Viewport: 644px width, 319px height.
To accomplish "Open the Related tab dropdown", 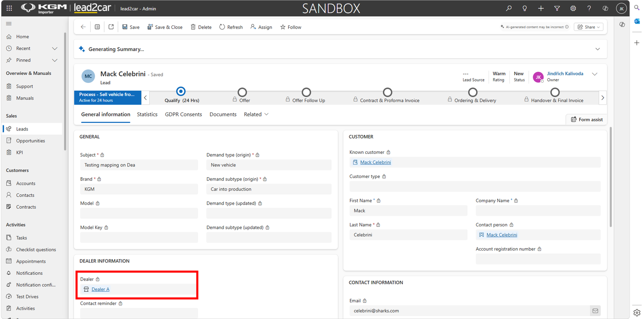I will tap(256, 114).
